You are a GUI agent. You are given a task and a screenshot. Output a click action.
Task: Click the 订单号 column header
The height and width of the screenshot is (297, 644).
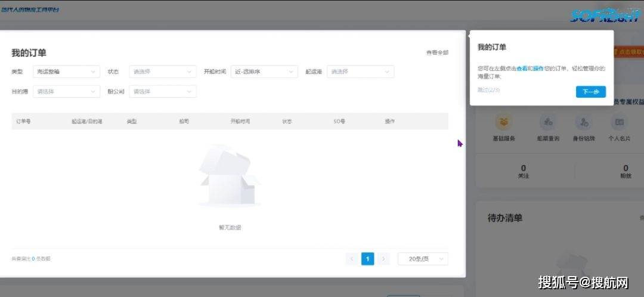(x=23, y=121)
